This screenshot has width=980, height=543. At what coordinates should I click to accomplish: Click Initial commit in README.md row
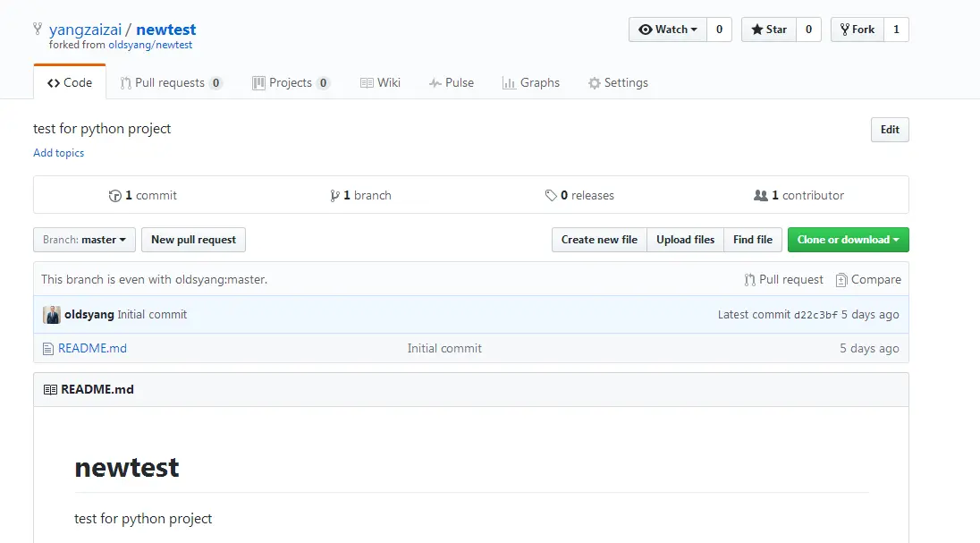pos(444,349)
